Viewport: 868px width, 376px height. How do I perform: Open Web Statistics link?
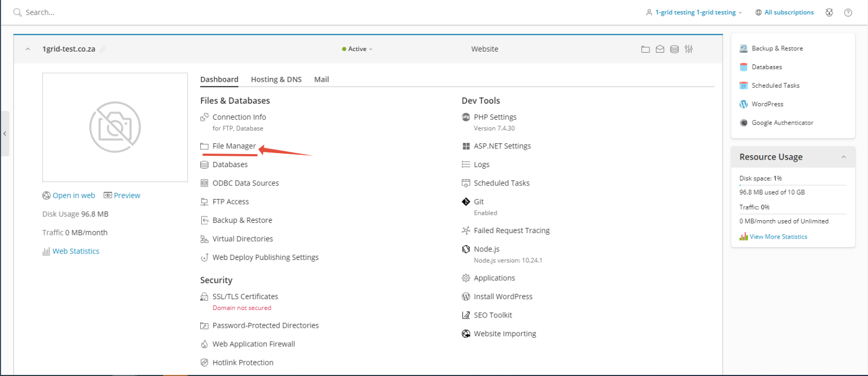tap(76, 251)
